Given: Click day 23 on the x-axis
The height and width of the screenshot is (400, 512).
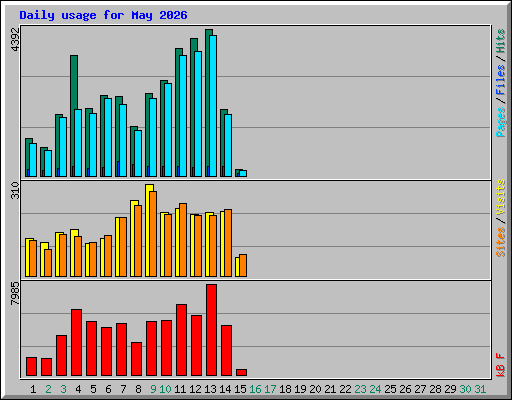Looking at the screenshot, I should pos(360,389).
